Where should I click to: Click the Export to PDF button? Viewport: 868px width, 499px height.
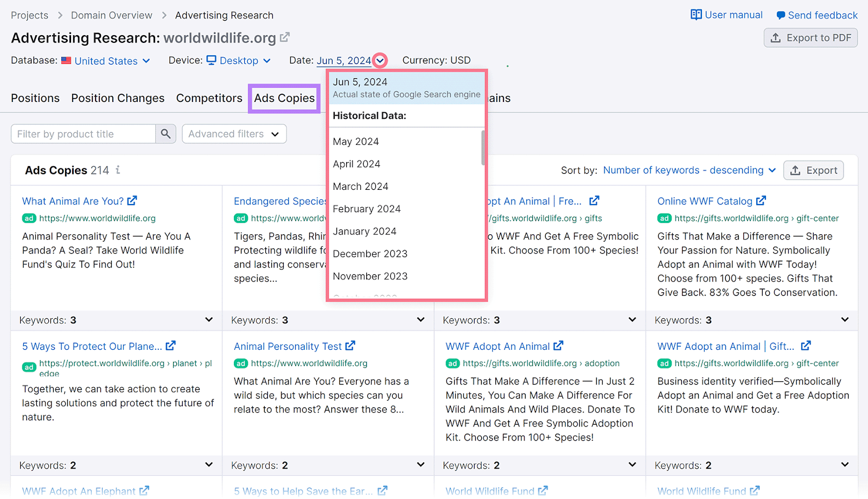(810, 37)
